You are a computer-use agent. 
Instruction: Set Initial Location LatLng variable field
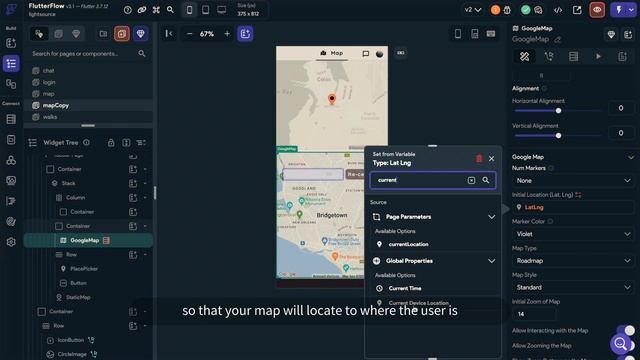click(x=573, y=207)
